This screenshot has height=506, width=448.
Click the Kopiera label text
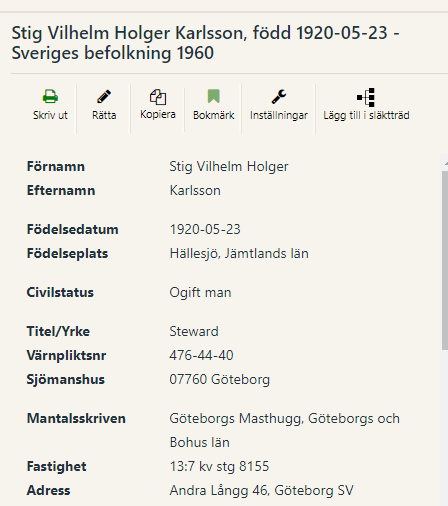(158, 114)
